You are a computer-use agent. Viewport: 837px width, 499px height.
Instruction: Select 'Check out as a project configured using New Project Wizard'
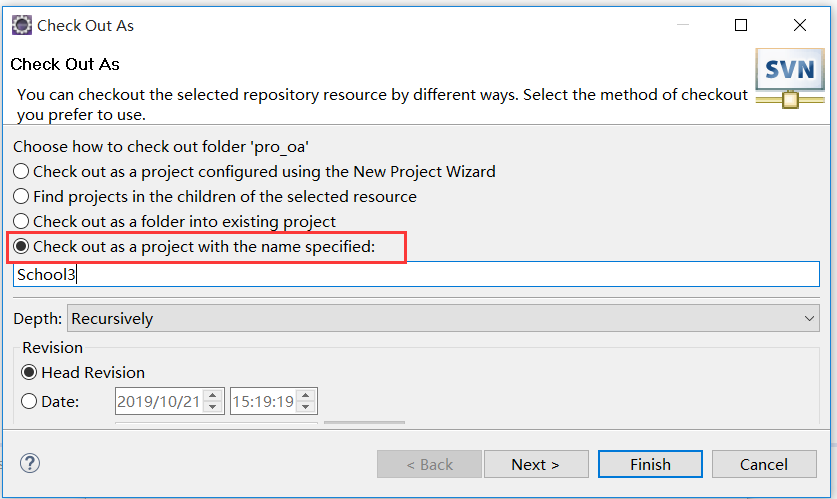click(22, 171)
